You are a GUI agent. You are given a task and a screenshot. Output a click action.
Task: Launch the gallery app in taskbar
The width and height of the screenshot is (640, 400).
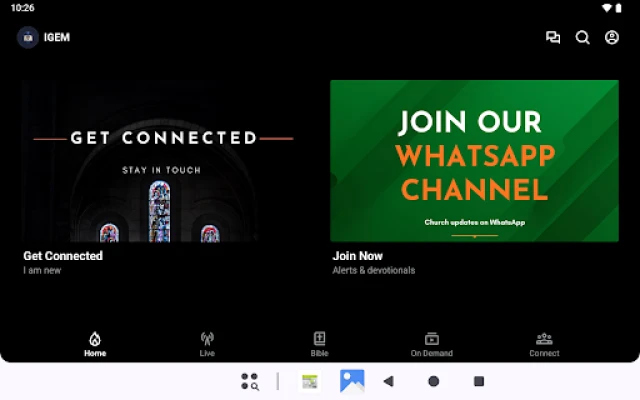pos(352,381)
